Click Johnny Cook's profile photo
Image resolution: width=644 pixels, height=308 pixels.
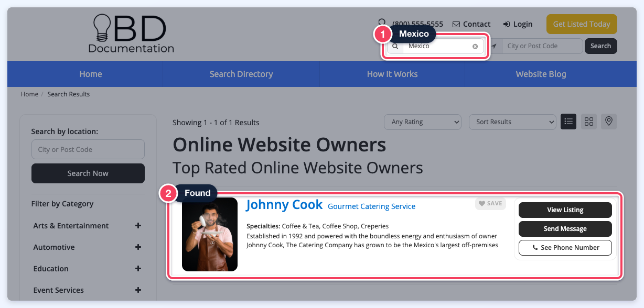coord(210,234)
